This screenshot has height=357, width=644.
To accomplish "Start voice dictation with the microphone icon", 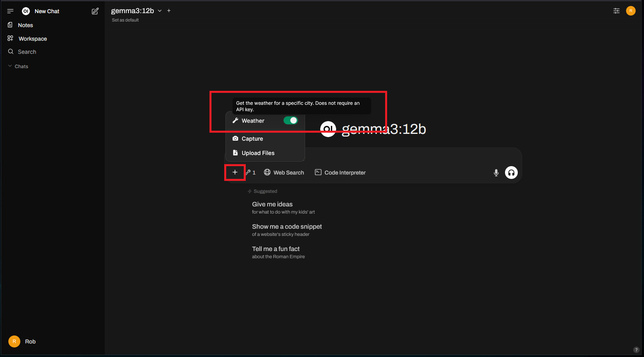I will point(496,173).
